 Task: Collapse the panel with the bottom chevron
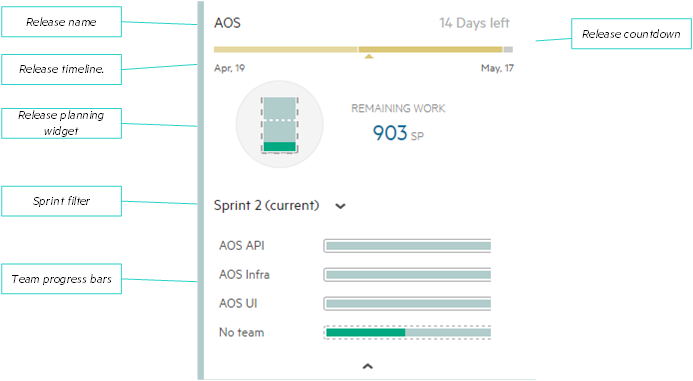click(368, 366)
